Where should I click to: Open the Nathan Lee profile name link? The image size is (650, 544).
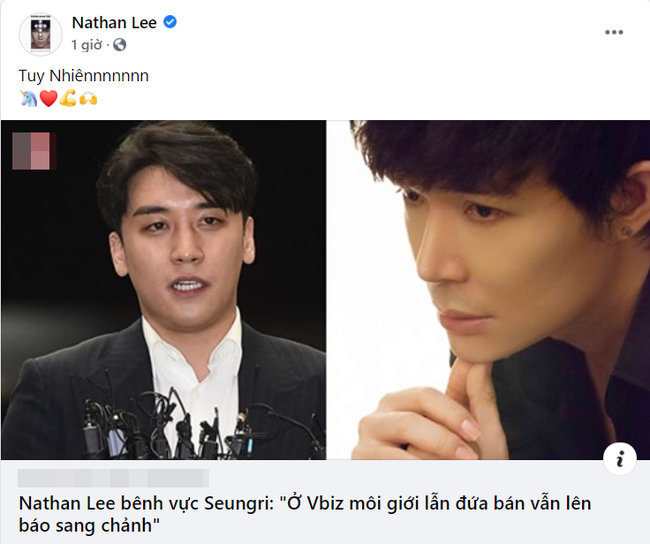coord(114,22)
